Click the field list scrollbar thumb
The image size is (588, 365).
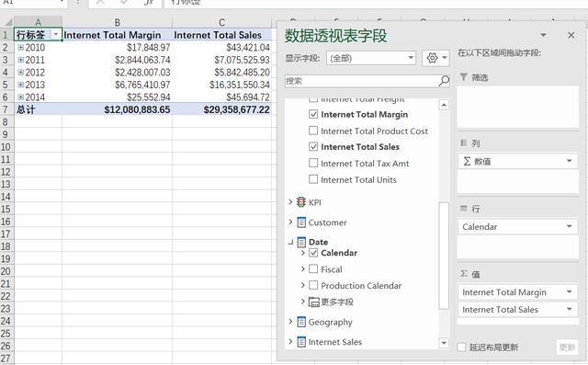[x=444, y=256]
